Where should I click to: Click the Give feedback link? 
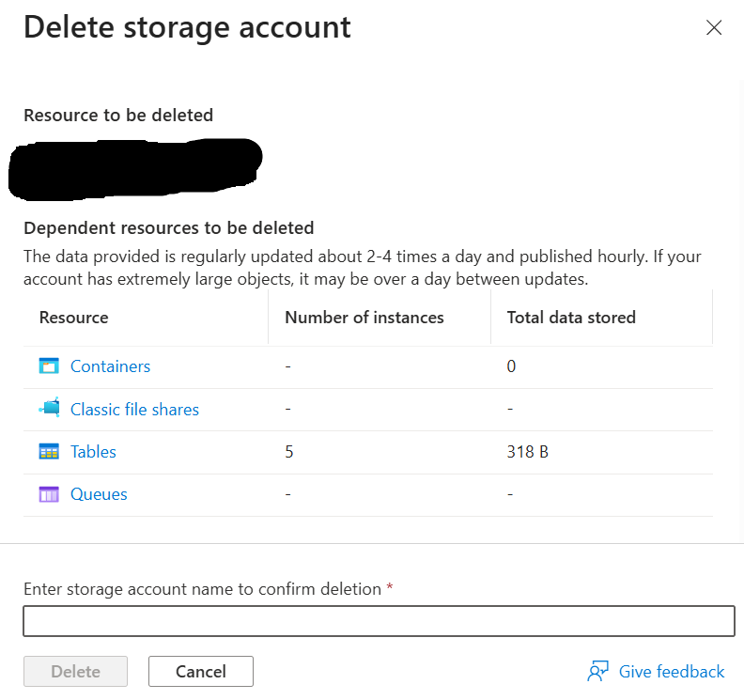tap(672, 672)
